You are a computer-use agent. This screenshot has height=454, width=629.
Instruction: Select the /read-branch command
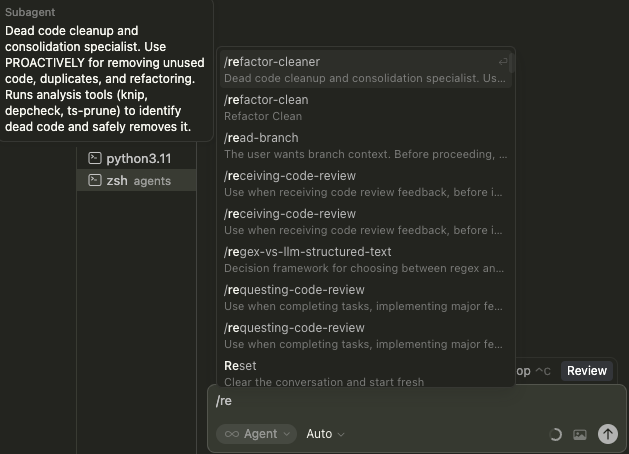[x=365, y=145]
